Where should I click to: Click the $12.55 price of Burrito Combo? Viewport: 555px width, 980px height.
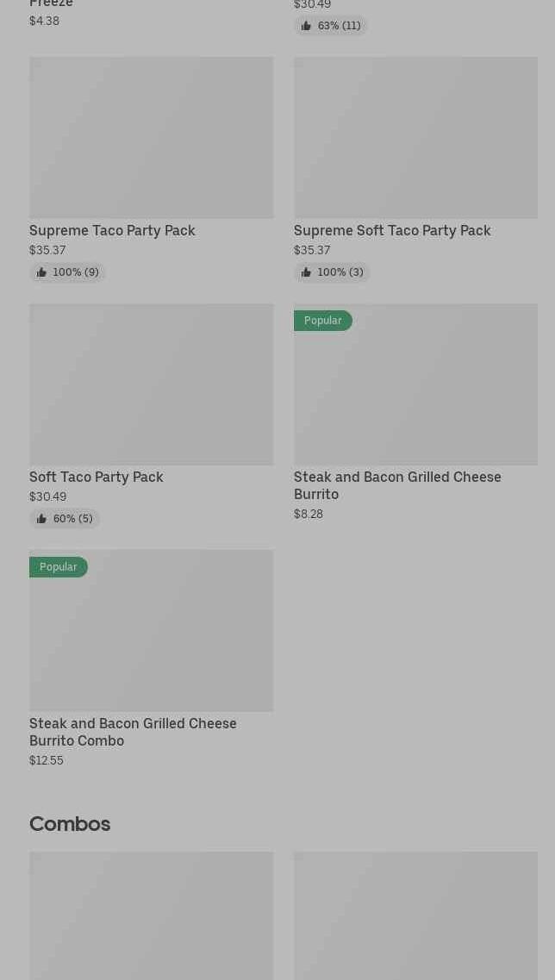click(x=47, y=760)
